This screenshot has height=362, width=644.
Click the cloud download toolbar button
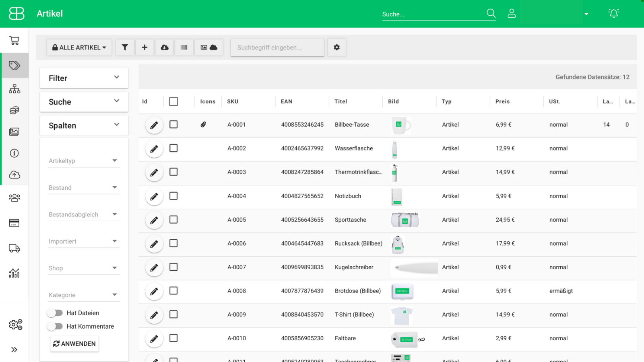pos(165,47)
